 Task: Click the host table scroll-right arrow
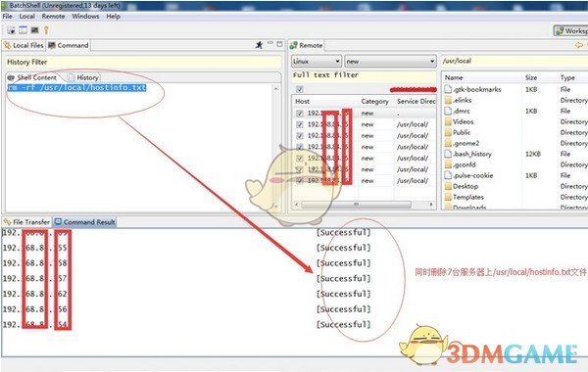pos(431,205)
